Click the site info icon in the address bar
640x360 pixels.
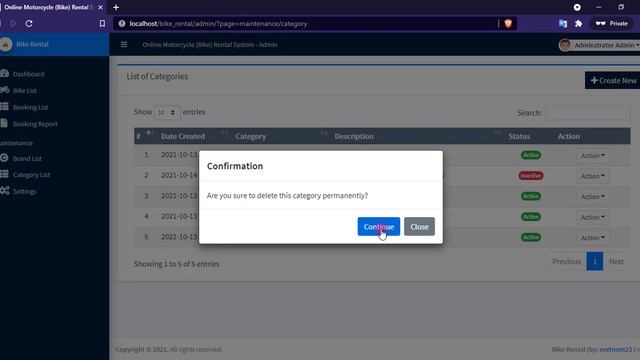122,24
